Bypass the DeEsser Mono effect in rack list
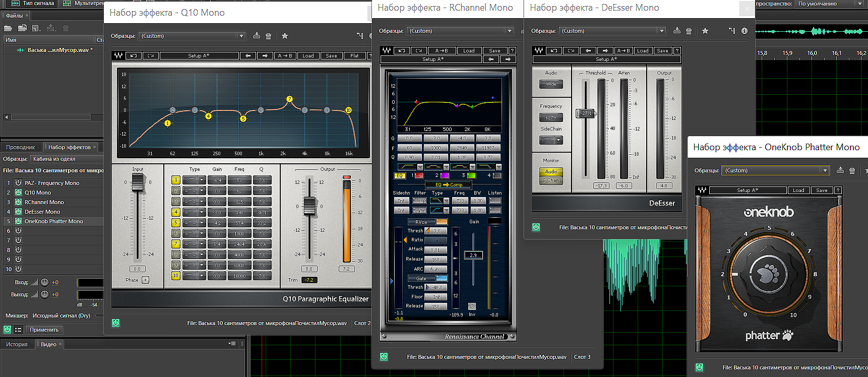The image size is (868, 377). (x=18, y=212)
